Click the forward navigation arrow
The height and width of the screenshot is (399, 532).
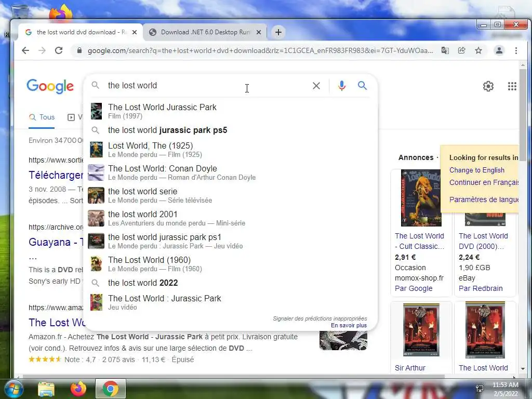[42, 50]
